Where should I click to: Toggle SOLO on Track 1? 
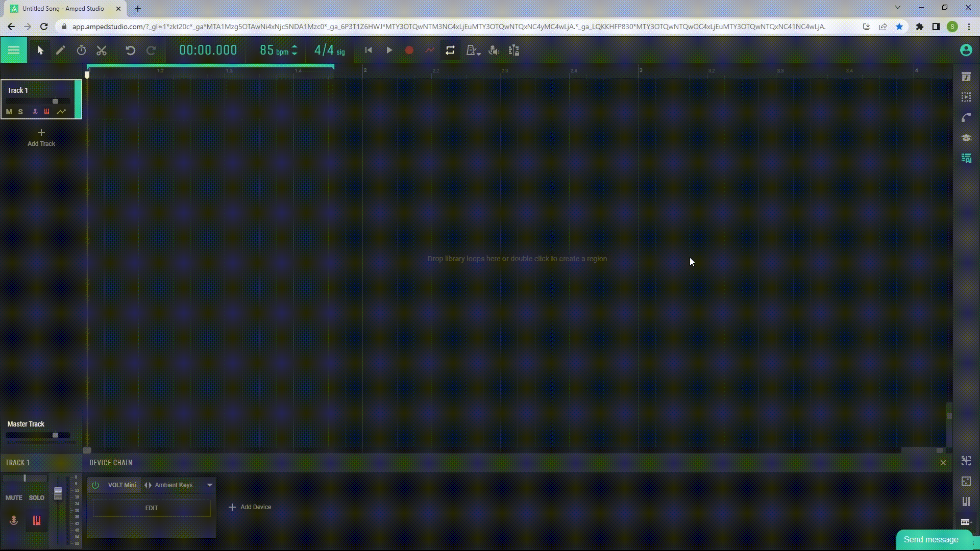pyautogui.click(x=21, y=111)
